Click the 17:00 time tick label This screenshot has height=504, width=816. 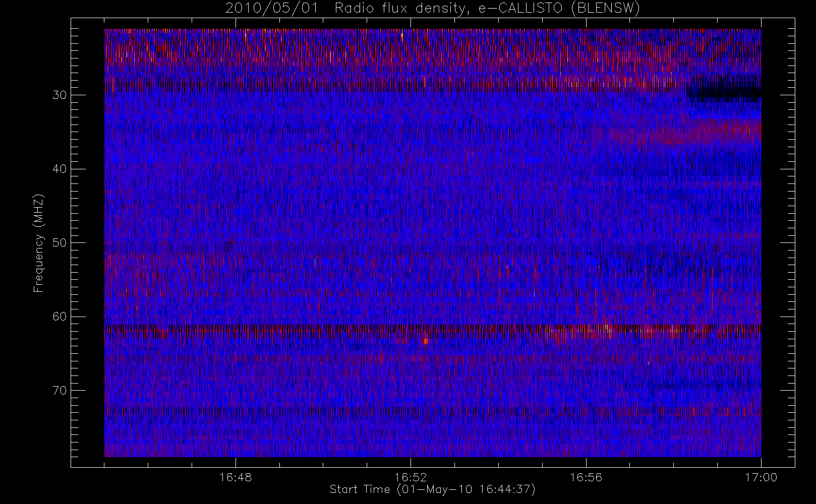click(x=761, y=477)
